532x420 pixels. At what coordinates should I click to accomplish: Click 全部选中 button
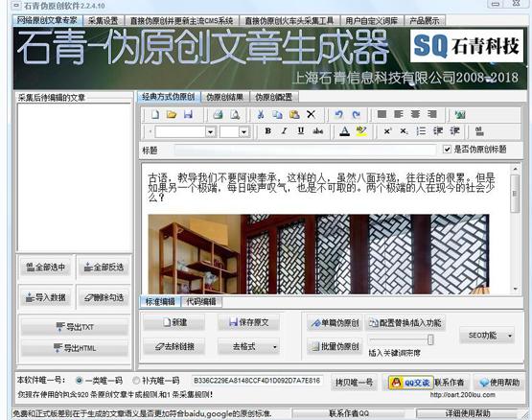coord(45,268)
